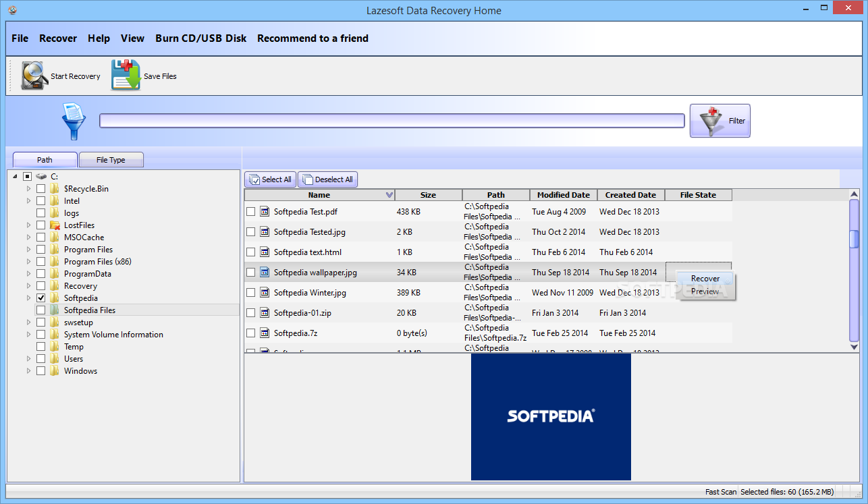The height and width of the screenshot is (504, 868).
Task: Click the Name column sort arrow
Action: click(x=389, y=195)
